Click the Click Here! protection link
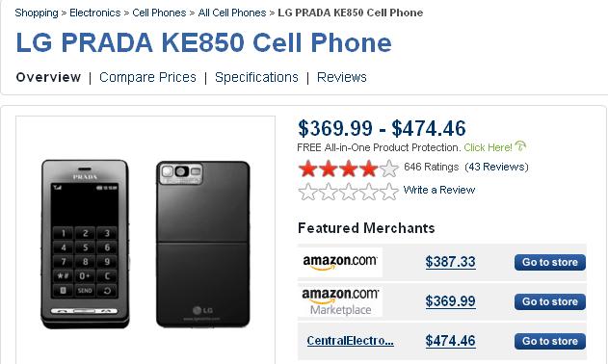 pyautogui.click(x=488, y=147)
